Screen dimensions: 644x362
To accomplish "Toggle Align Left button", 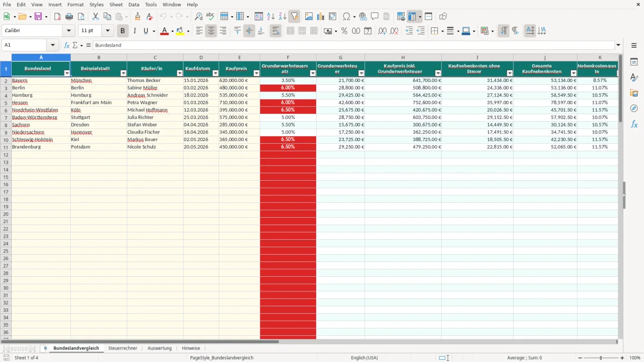I will (199, 31).
